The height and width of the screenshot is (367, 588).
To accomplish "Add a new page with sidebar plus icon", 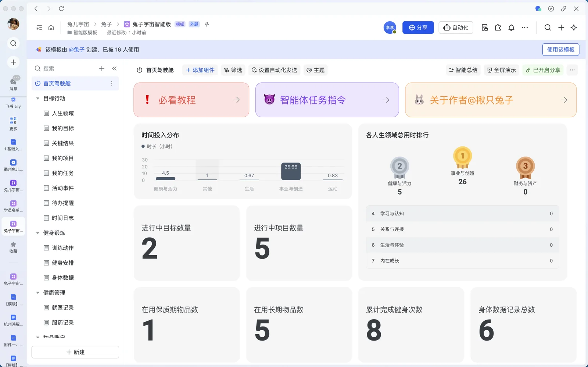I will click(x=102, y=68).
